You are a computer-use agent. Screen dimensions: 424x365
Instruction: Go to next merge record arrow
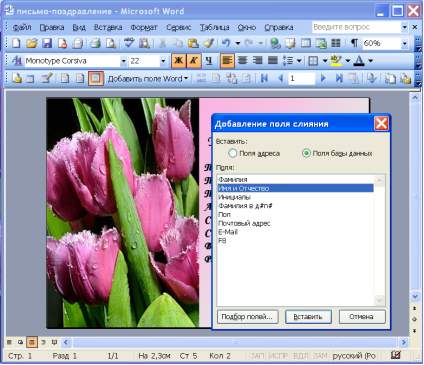point(323,79)
